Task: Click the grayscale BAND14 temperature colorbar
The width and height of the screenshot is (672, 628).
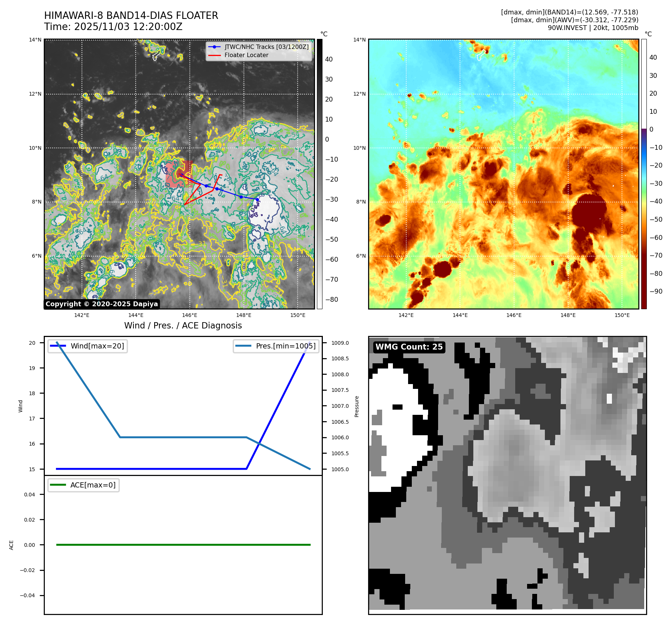Action: tap(320, 174)
